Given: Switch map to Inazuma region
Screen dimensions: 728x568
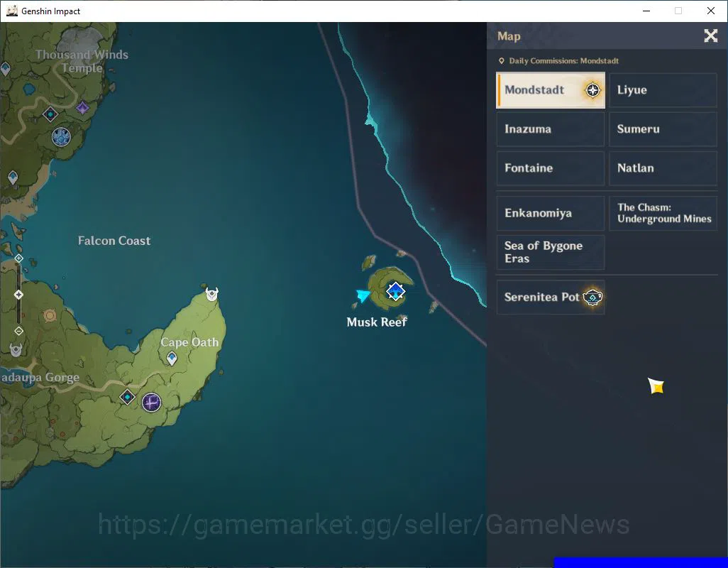Looking at the screenshot, I should click(551, 129).
